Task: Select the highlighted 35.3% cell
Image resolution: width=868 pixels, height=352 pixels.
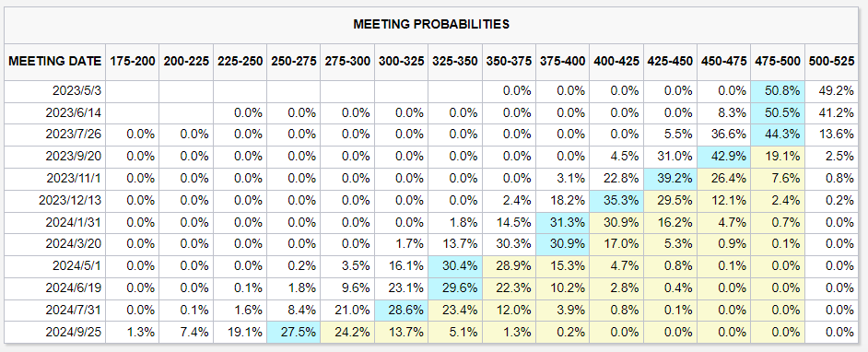Action: (616, 200)
